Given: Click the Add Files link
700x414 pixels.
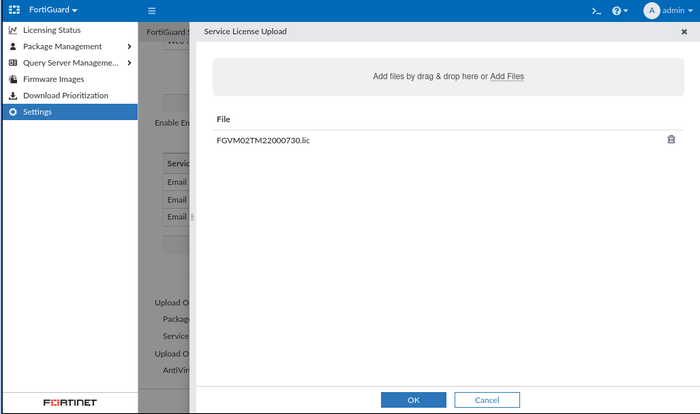Looking at the screenshot, I should click(x=506, y=76).
